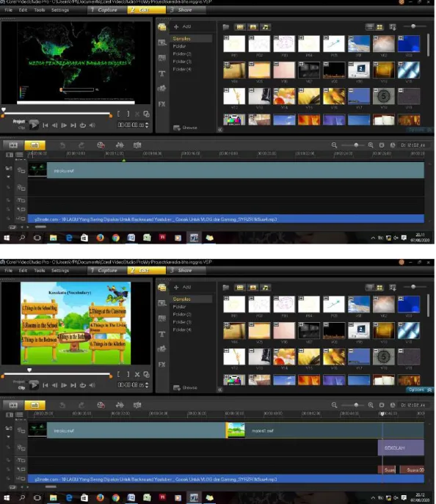Open Firefox from the top taskbar

coord(100,238)
